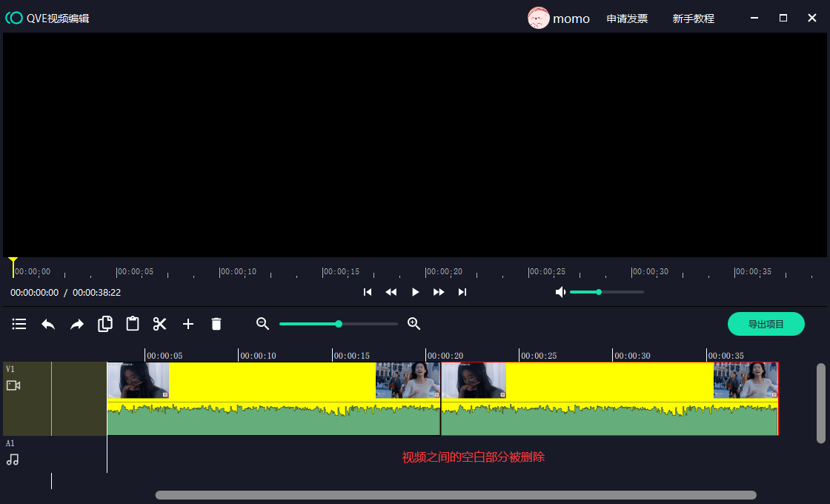Click the scissors cut tool
The height and width of the screenshot is (504, 830).
(160, 324)
